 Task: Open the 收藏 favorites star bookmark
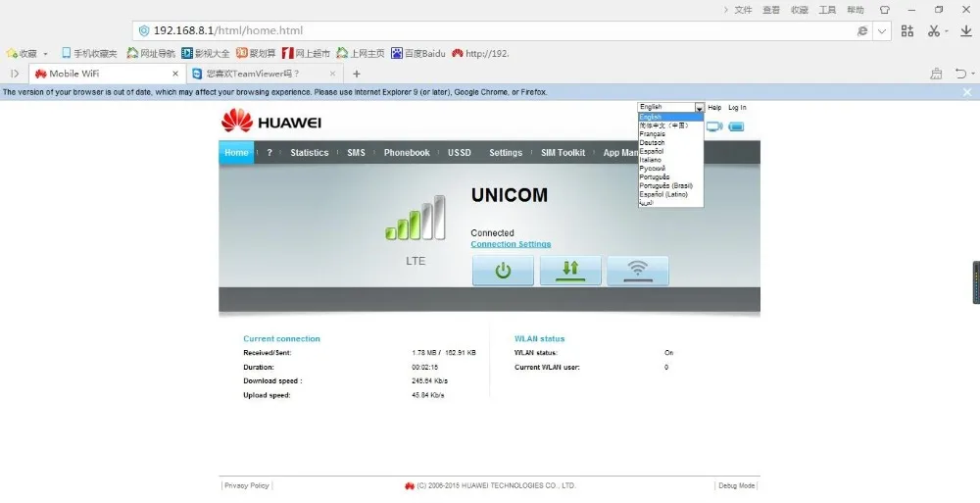pyautogui.click(x=22, y=54)
